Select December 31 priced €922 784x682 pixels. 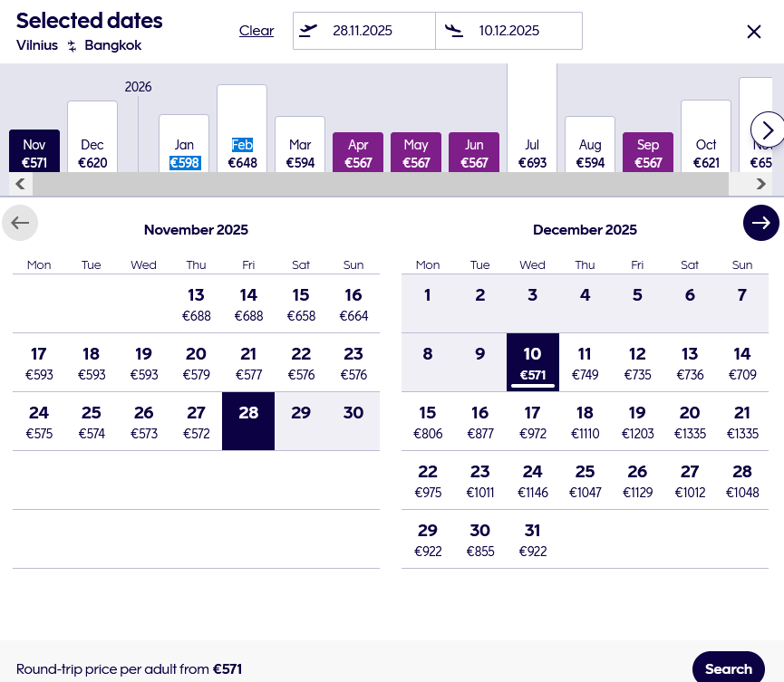click(x=533, y=540)
